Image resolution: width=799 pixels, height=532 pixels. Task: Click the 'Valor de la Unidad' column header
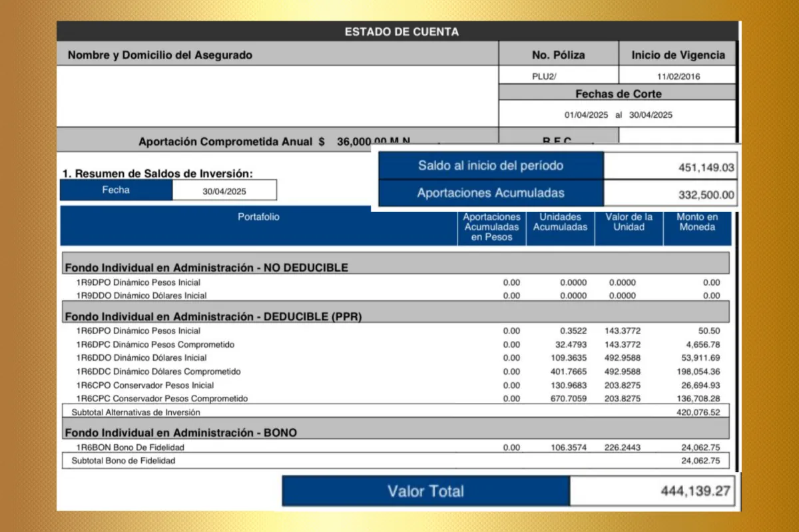click(629, 222)
